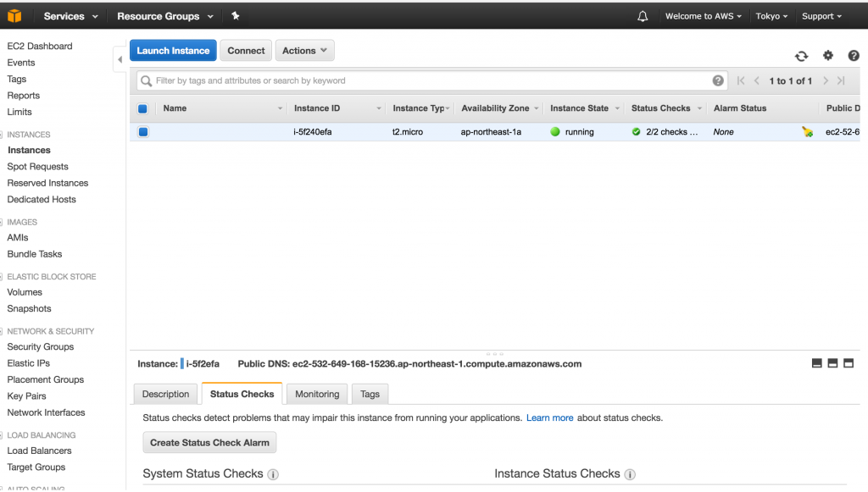Open Elastic IPs in sidebar

point(28,363)
